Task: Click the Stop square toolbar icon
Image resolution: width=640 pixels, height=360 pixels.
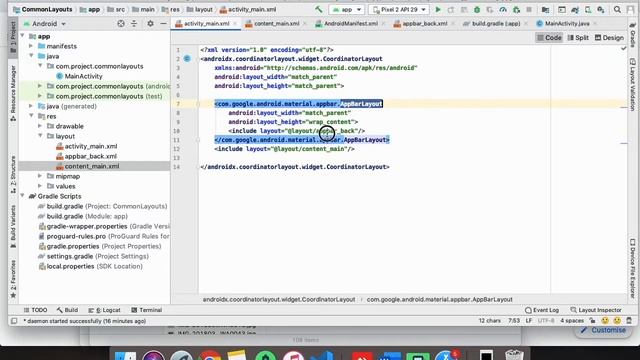Action: 529,9
